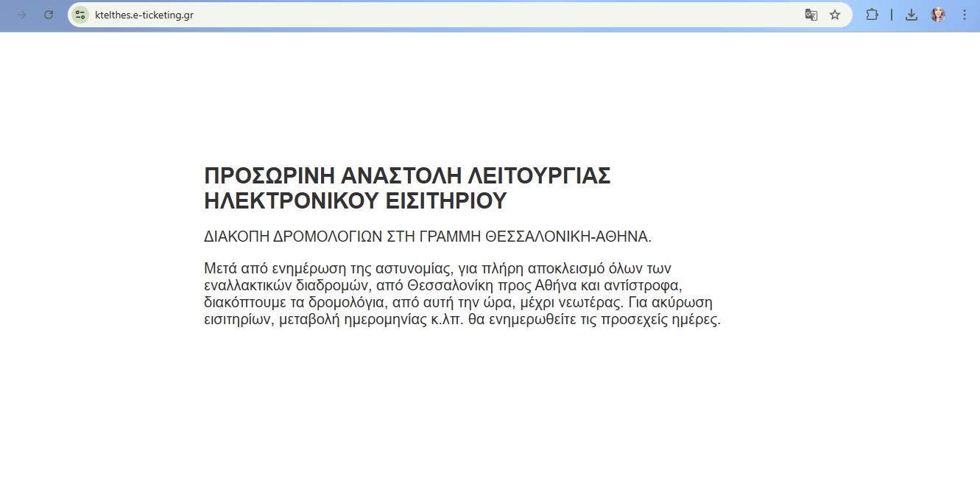The height and width of the screenshot is (490, 980).
Task: Click the browser forward arrow button
Action: pos(21,15)
